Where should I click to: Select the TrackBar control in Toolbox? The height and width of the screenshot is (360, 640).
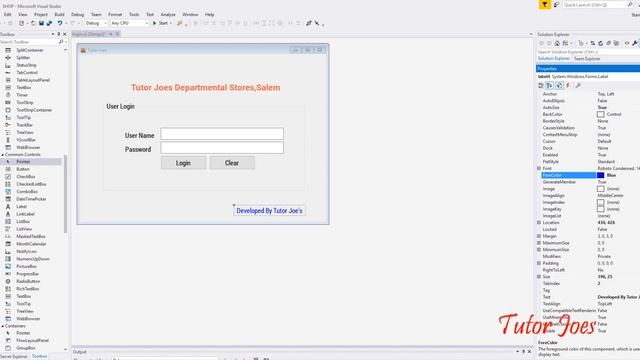(24, 124)
